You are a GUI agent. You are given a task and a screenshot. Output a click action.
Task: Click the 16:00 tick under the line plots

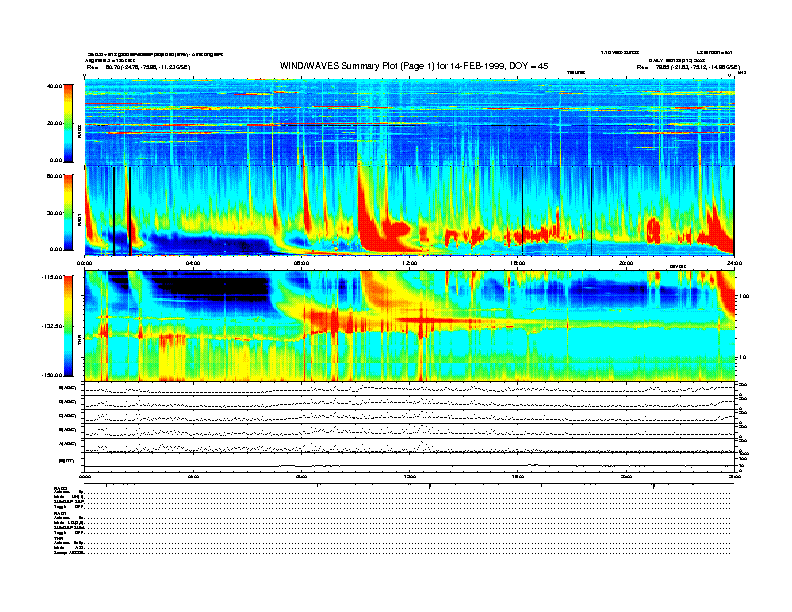click(x=518, y=476)
